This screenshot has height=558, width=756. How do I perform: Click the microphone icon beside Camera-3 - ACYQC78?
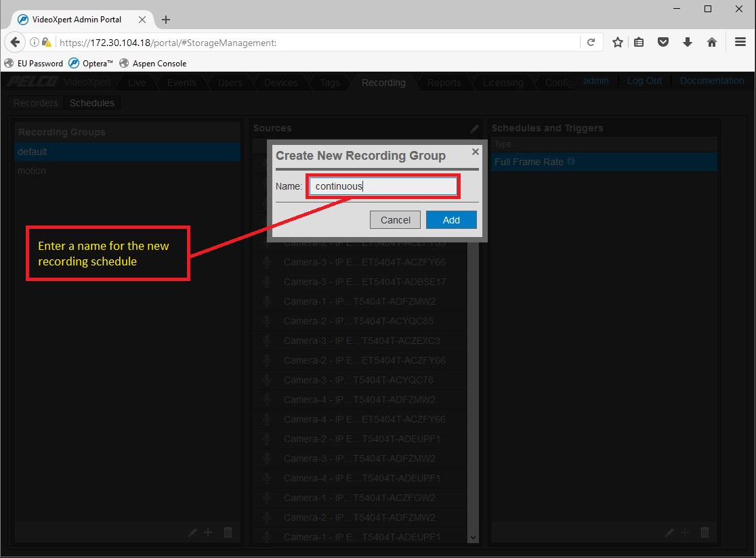266,380
